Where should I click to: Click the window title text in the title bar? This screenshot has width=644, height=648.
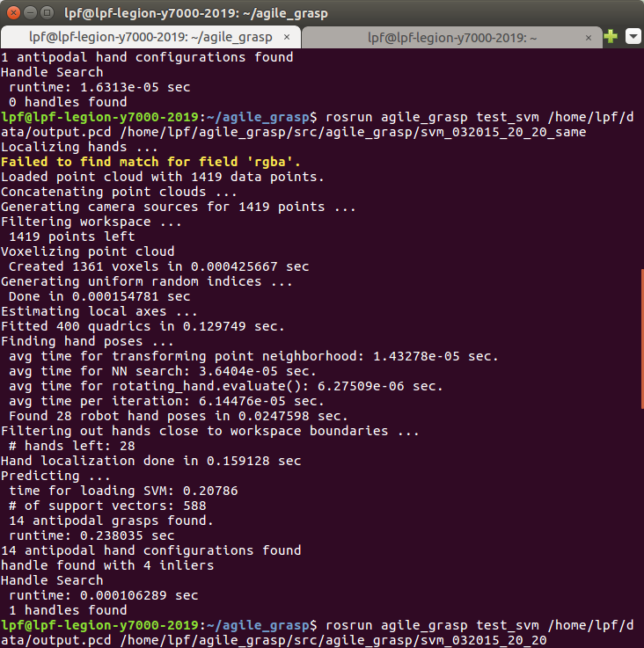[196, 13]
